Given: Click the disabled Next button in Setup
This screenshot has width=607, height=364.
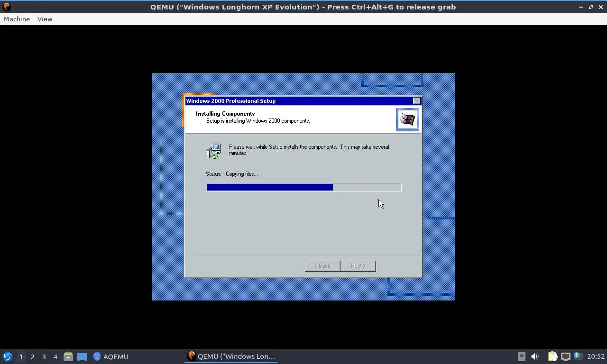Looking at the screenshot, I should (x=358, y=266).
